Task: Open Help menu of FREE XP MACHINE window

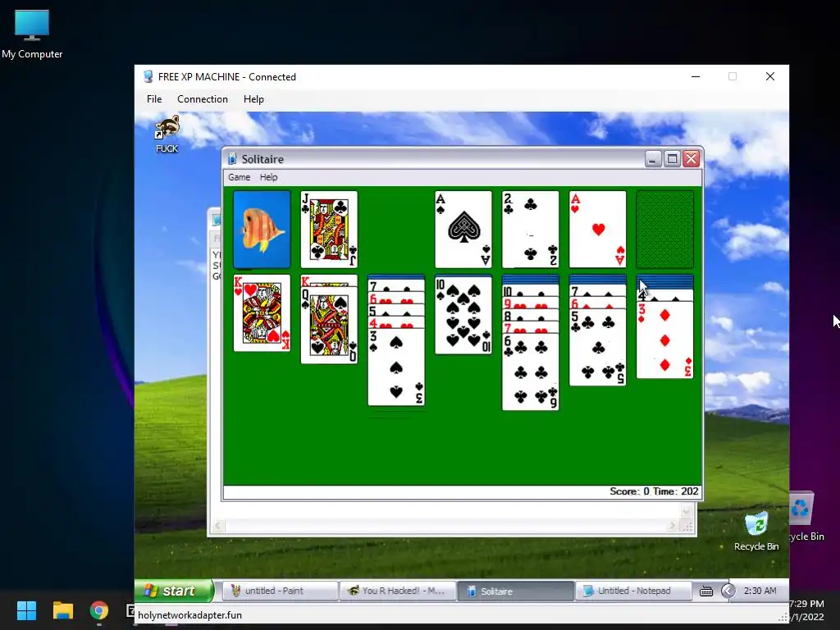Action: point(253,99)
